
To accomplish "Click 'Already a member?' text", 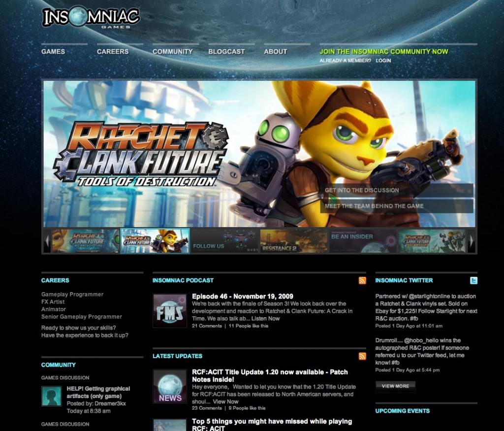I will 345,61.
